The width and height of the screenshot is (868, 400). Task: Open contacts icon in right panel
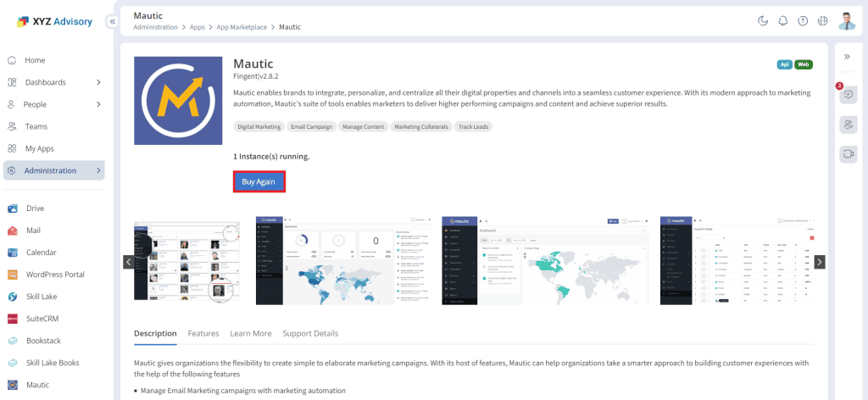coord(848,125)
